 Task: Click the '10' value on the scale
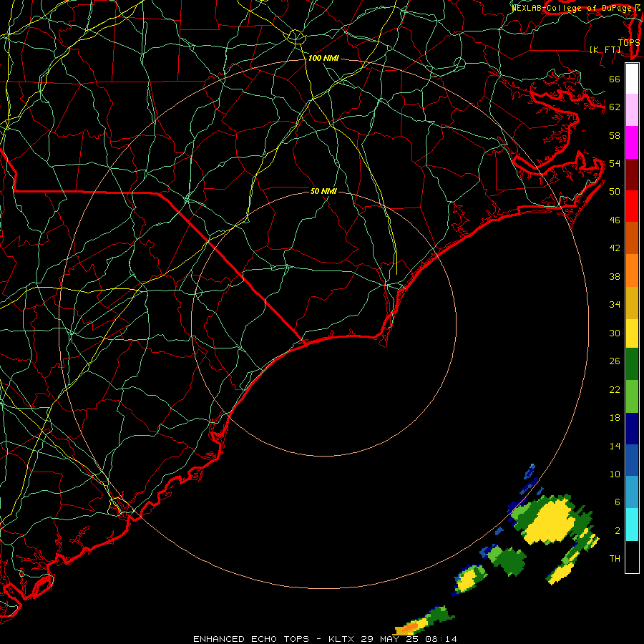(615, 474)
